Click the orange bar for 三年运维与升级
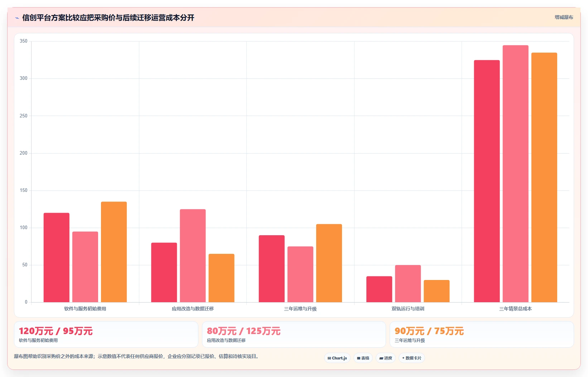The height and width of the screenshot is (377, 588). click(x=329, y=263)
